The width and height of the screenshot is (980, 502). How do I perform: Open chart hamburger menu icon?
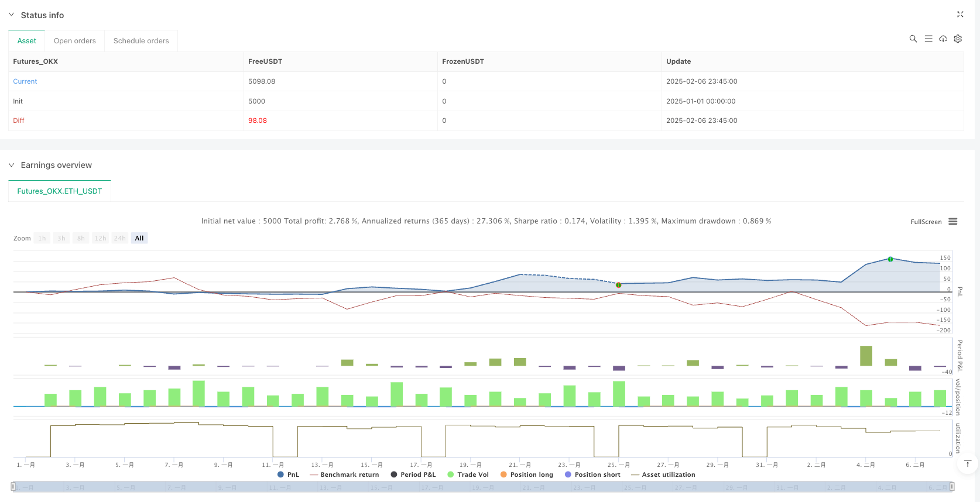click(953, 222)
